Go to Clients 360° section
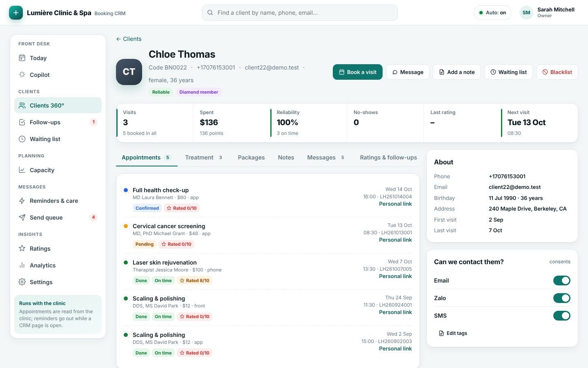The image size is (588, 368). coord(58,105)
